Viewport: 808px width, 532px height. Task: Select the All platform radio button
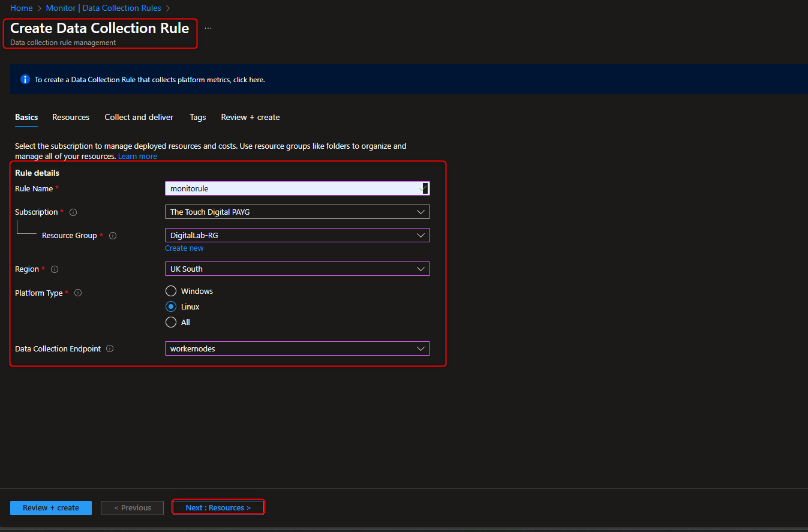[171, 322]
